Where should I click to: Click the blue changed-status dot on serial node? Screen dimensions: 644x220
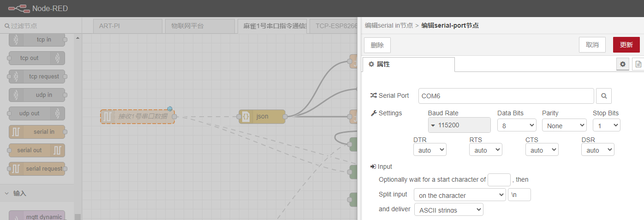coord(170,109)
